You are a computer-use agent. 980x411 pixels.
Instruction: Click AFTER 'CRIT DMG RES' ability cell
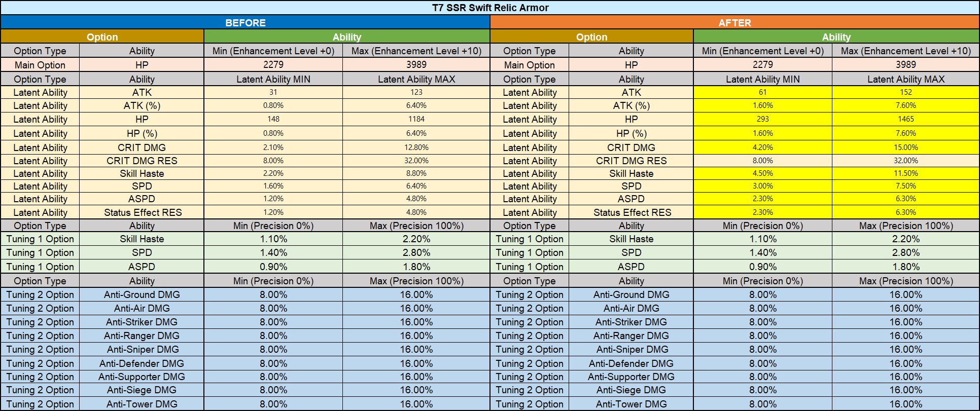631,161
